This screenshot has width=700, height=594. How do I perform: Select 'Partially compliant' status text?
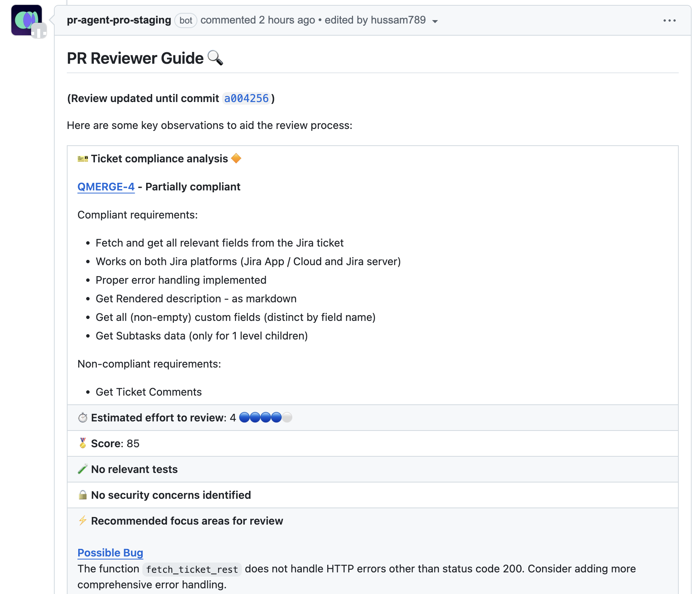click(193, 187)
